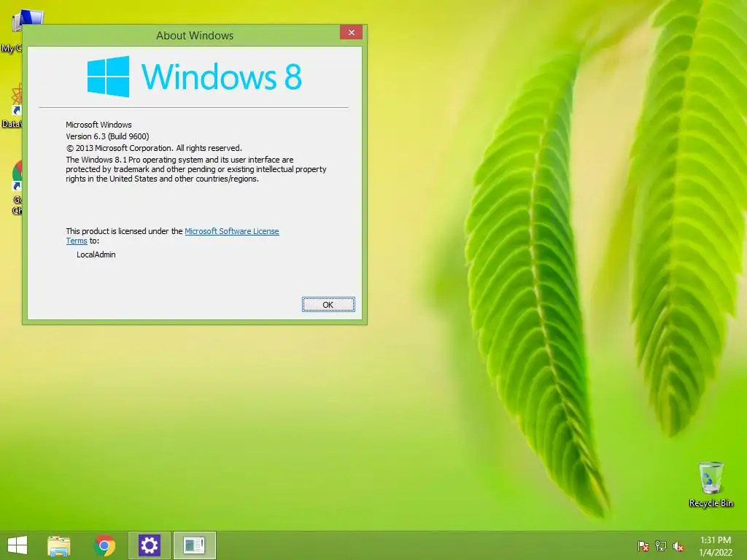Screen dimensions: 747x560
Task: Click OK in About Windows dialog
Action: [328, 304]
